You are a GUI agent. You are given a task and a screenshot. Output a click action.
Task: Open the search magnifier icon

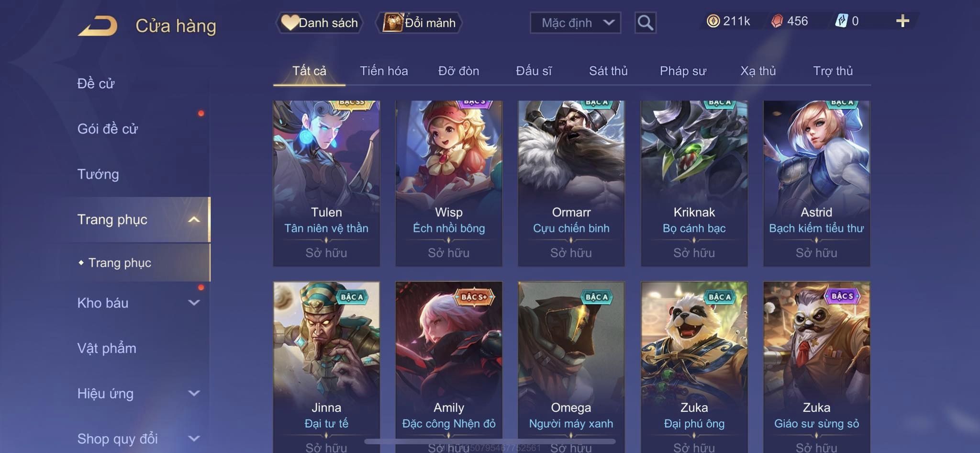pos(645,23)
